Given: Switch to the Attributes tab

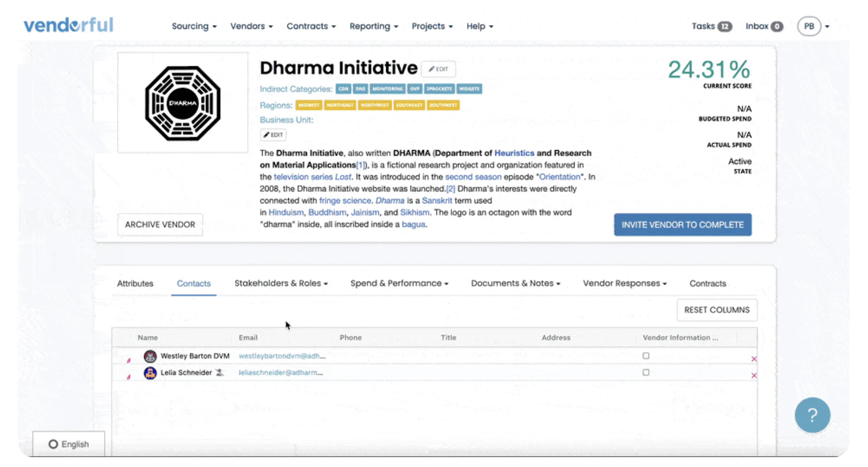Looking at the screenshot, I should (x=135, y=284).
